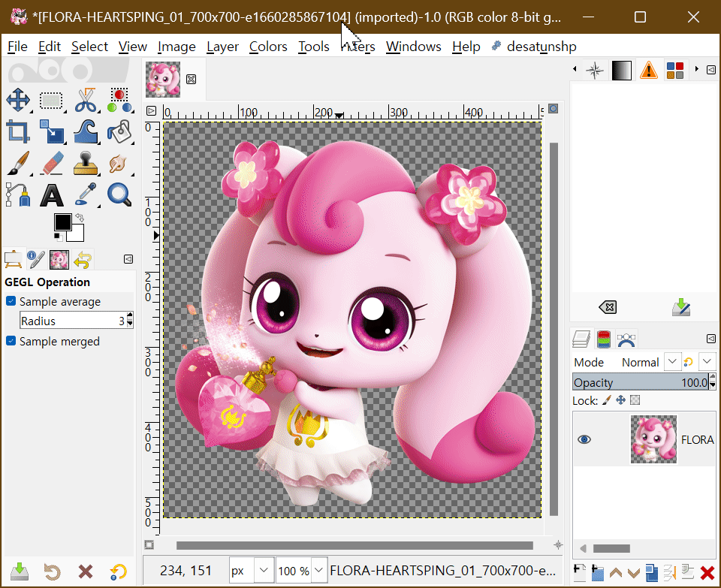Click the foreground black color swatch
Viewport: 721px width, 588px height.
(62, 222)
